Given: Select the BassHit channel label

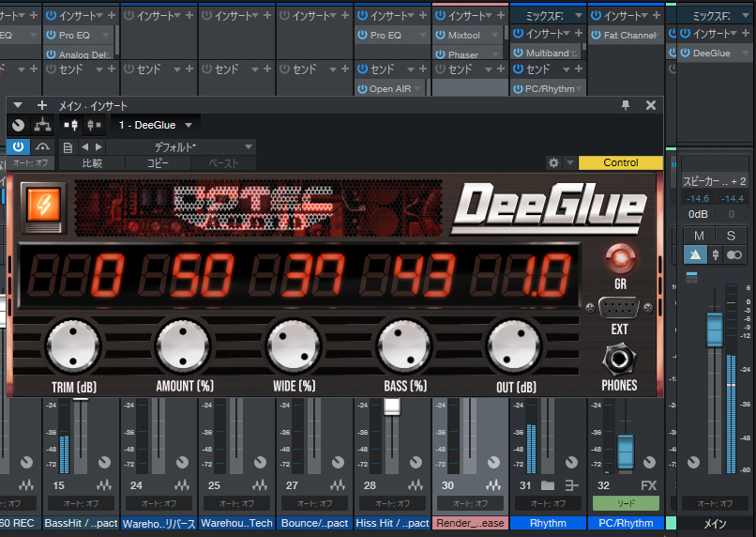Looking at the screenshot, I should [x=81, y=523].
